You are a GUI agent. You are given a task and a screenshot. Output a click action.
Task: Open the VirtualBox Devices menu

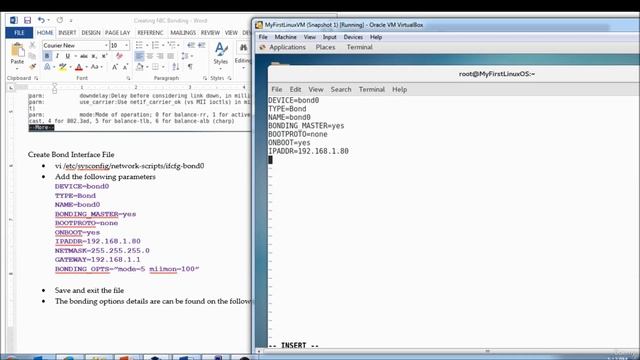click(x=353, y=37)
